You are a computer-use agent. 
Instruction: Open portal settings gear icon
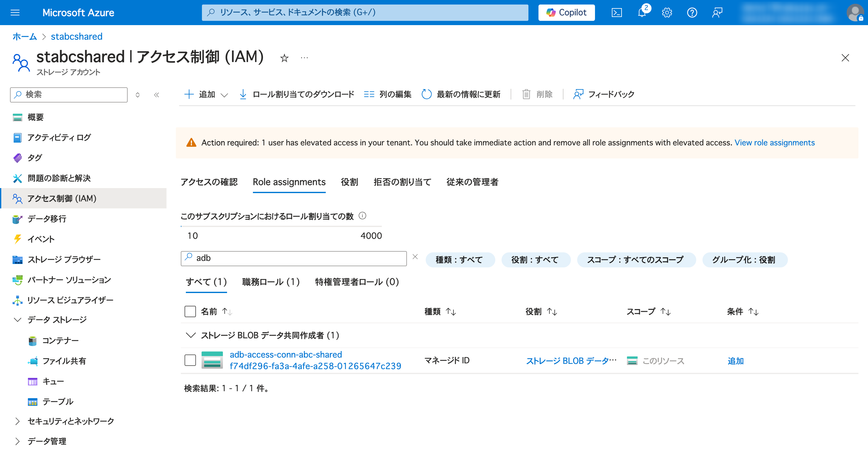click(667, 13)
